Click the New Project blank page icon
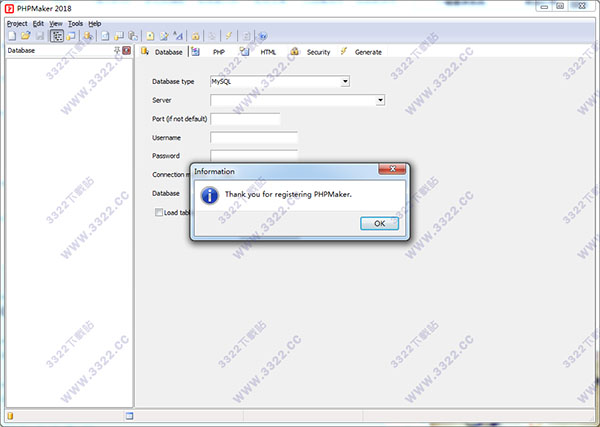The width and height of the screenshot is (600, 427). (12, 36)
